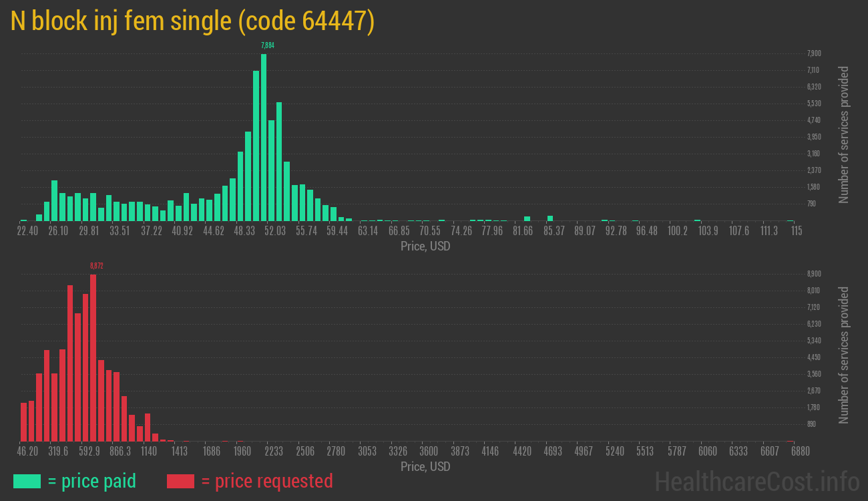Screen dimensions: 868x501
Task: Click the 'Price, USD' label under the green chart
Action: [x=425, y=246]
